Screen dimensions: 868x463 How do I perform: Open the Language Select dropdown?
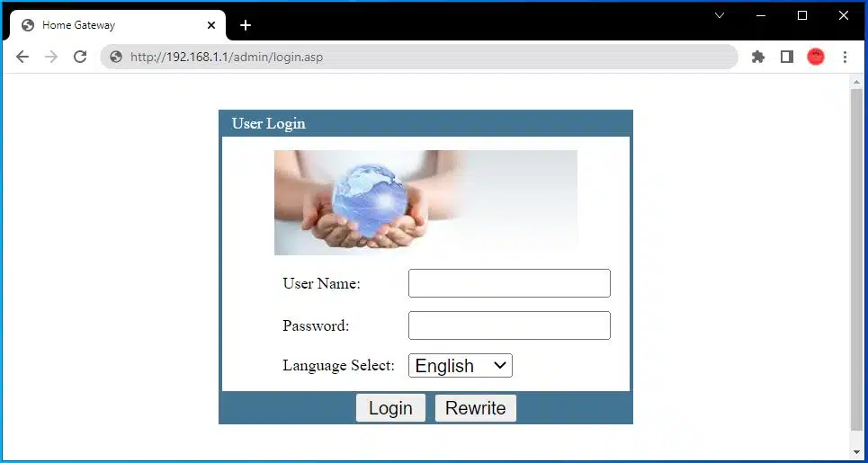pos(461,366)
